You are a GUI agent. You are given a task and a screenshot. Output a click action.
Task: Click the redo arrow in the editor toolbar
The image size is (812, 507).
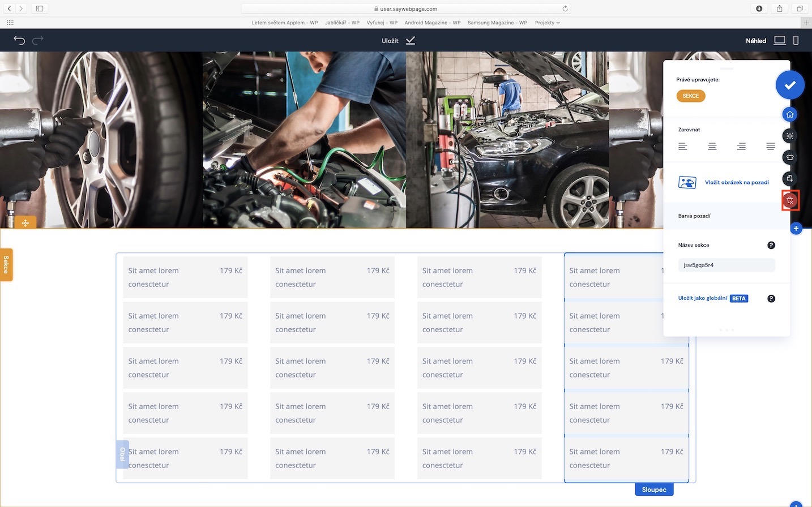pyautogui.click(x=38, y=40)
